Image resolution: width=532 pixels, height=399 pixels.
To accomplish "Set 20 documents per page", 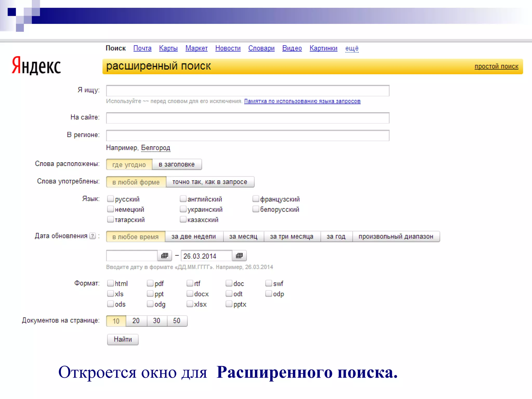I will (136, 321).
